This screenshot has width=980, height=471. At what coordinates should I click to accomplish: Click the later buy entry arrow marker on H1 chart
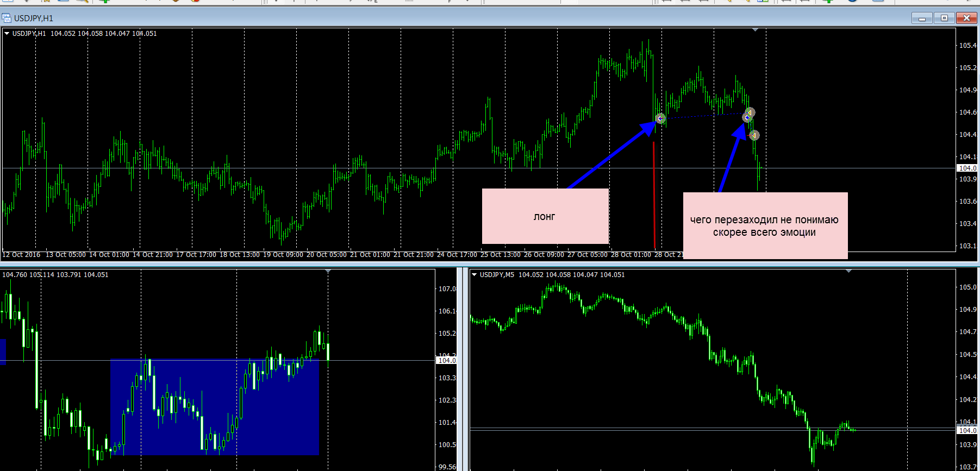tap(747, 117)
